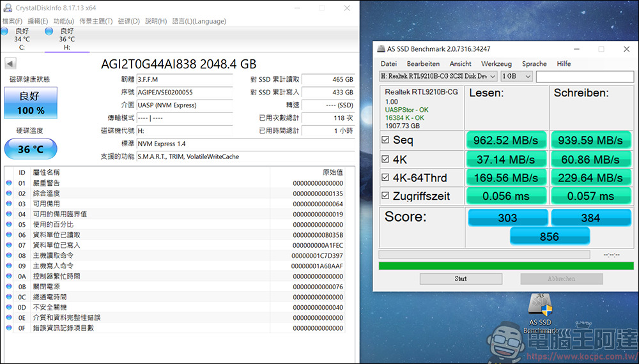The image size is (639, 364).
Task: Select the 不安全關機 attribute row
Action: (x=175, y=307)
